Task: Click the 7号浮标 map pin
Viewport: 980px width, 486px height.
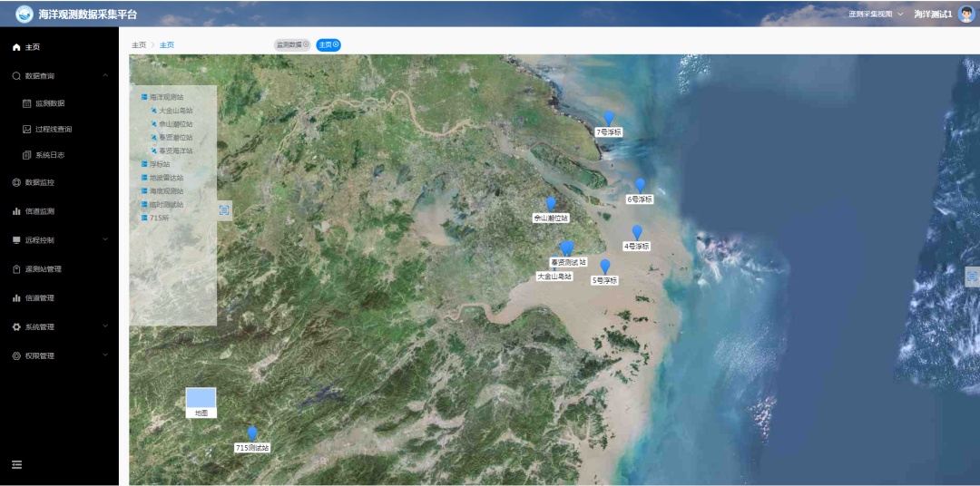Action: coord(609,119)
